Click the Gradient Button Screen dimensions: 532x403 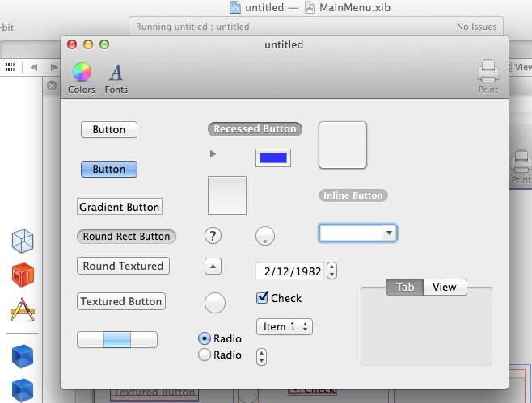(x=119, y=207)
